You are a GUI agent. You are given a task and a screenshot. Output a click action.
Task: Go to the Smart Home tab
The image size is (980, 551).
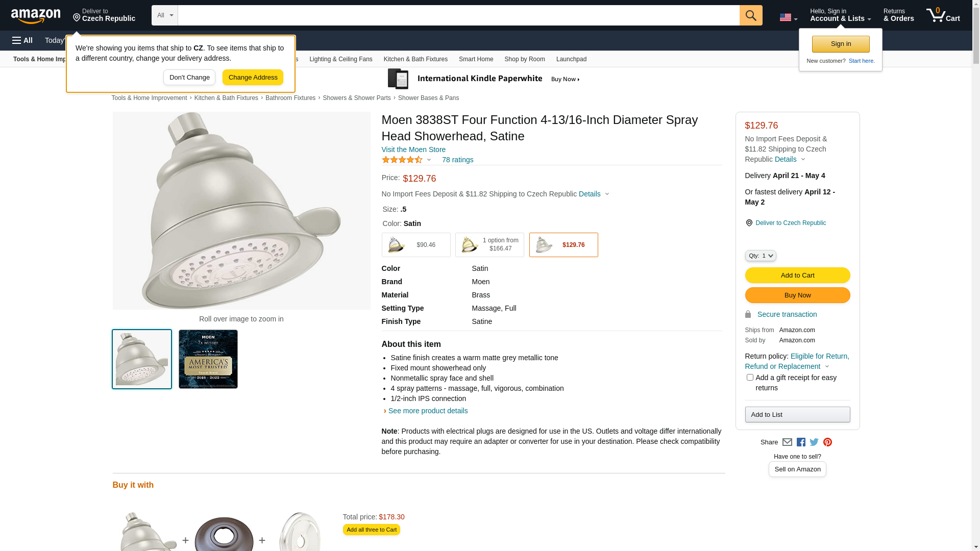[476, 59]
